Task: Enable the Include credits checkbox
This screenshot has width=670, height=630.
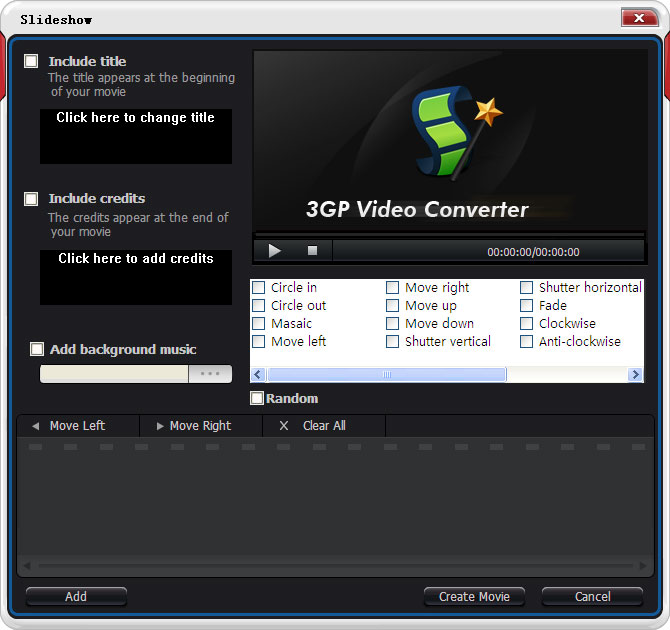Action: 32,198
